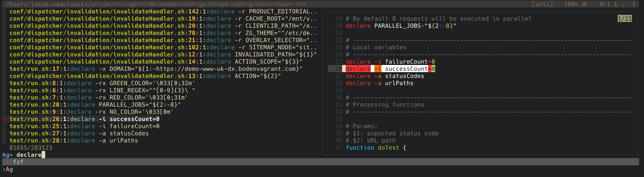The width and height of the screenshot is (644, 177).
Task: Select result declare -r OVERLAY_SELECTOR line 21
Action: (163, 40)
